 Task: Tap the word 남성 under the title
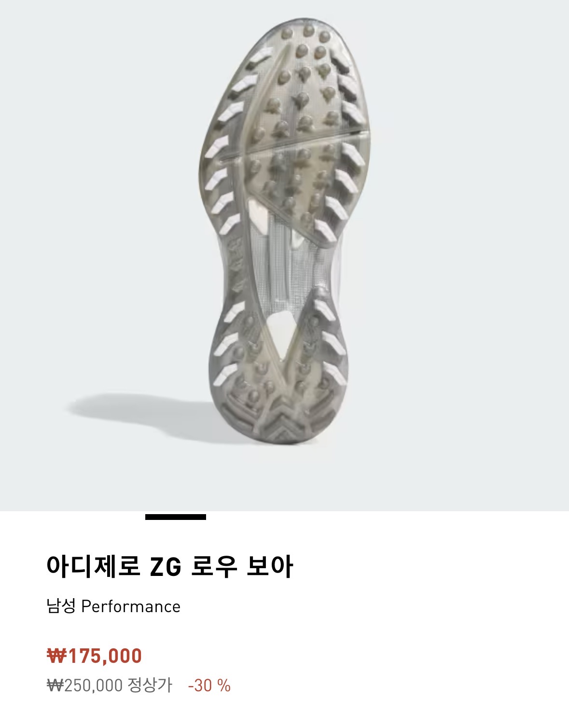(x=61, y=606)
